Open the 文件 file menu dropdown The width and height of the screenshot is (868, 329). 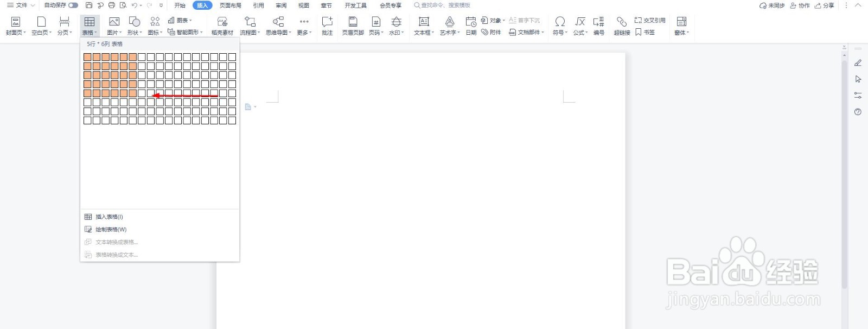tap(21, 5)
